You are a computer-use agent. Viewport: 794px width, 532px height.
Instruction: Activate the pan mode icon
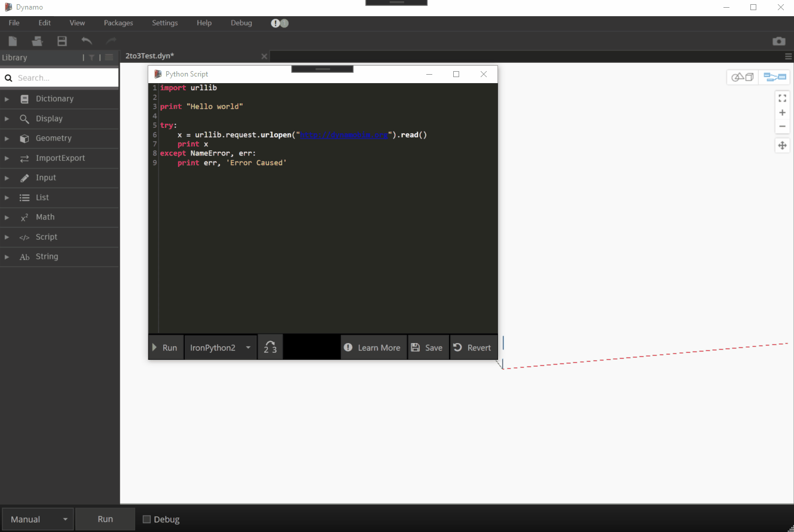pyautogui.click(x=782, y=145)
